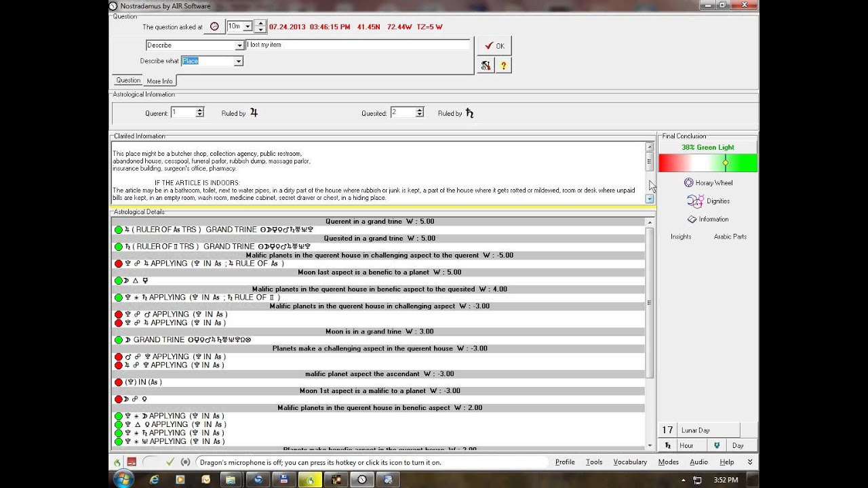Click the green checkmark in DragonBar
The image size is (868, 488).
point(170,462)
